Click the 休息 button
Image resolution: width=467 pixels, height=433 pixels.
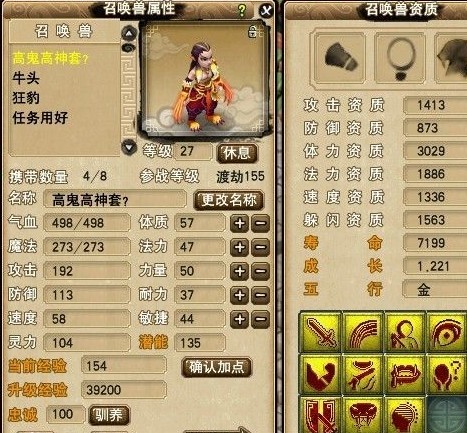tap(237, 153)
